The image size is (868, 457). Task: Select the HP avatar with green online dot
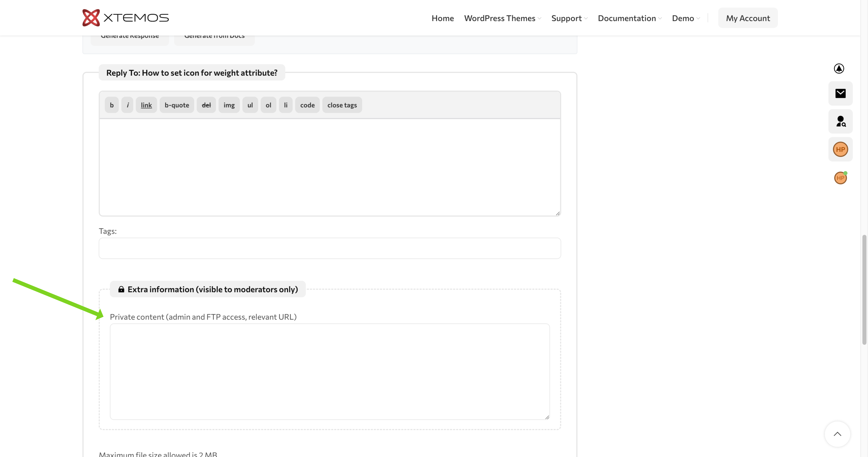[840, 178]
